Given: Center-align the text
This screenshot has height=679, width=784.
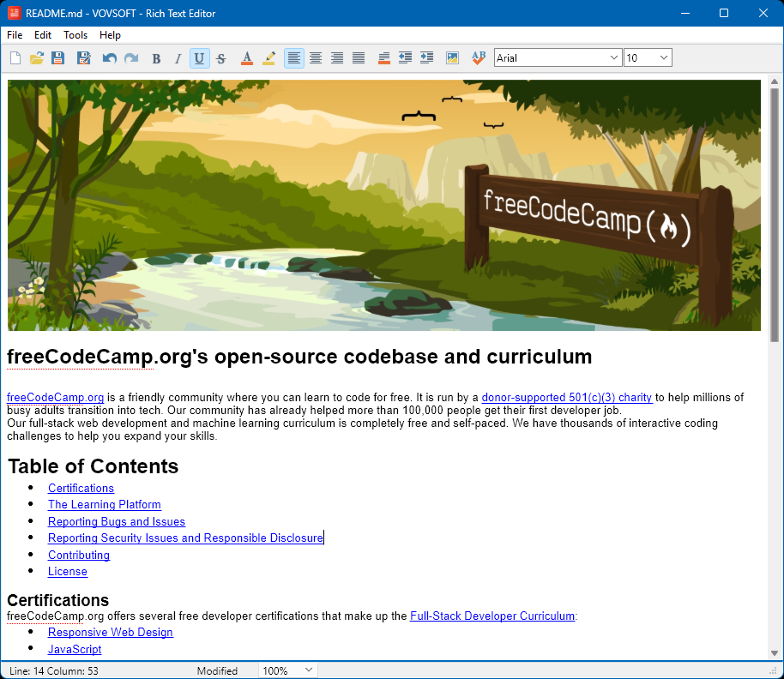Looking at the screenshot, I should 316,58.
